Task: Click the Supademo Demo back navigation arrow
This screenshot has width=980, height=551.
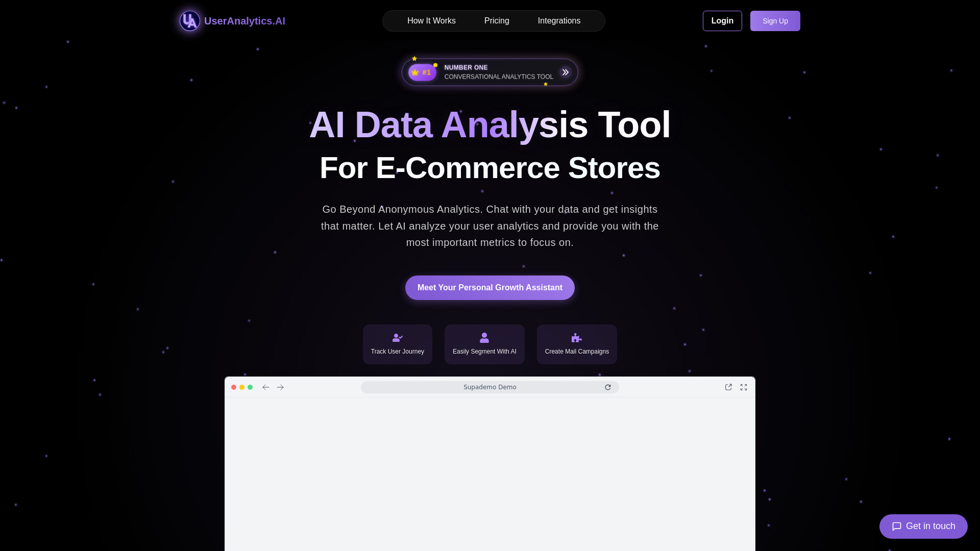Action: (266, 387)
